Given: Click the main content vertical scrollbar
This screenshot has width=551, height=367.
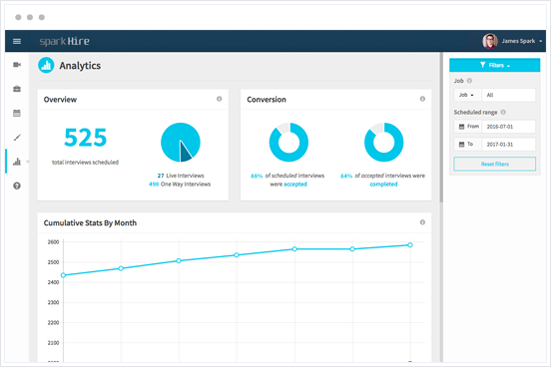Looking at the screenshot, I should point(441,128).
